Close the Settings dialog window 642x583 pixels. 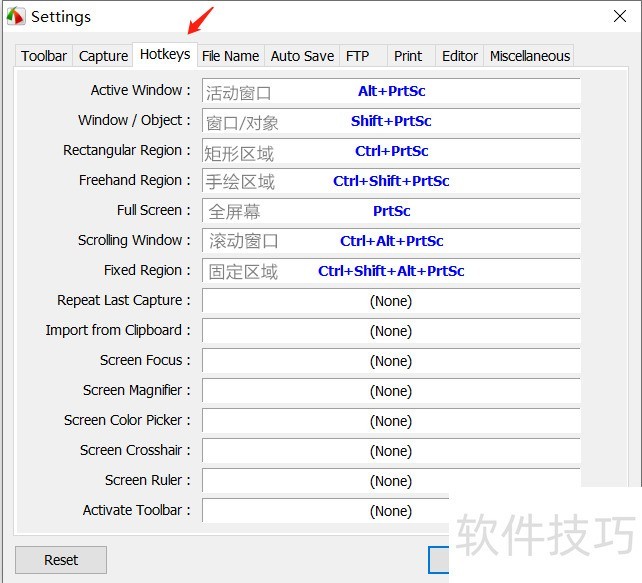[619, 17]
